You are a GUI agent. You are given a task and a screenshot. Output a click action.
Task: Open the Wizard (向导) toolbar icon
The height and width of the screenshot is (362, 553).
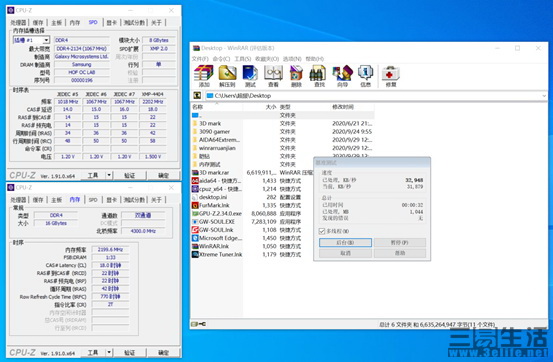(342, 76)
